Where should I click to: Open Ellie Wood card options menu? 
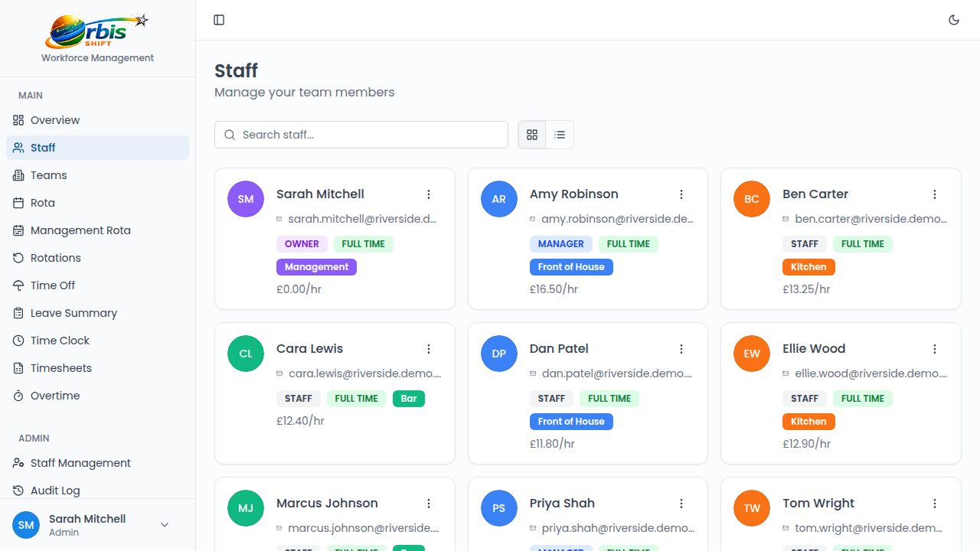[x=935, y=349]
